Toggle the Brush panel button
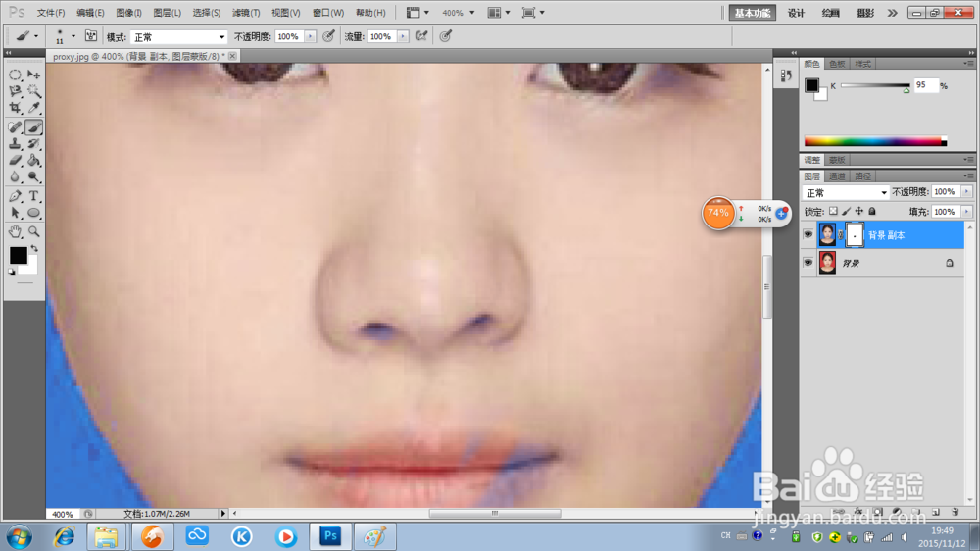 (x=90, y=36)
